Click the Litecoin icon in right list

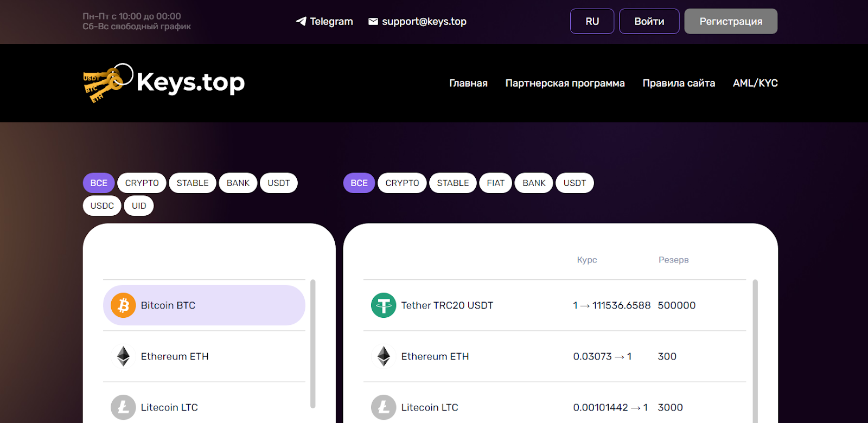click(x=384, y=407)
